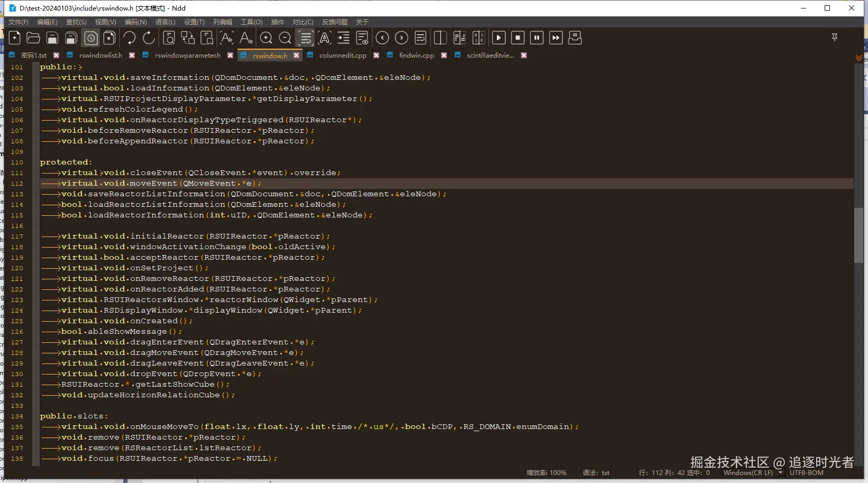
Task: Close the rswindowparameter.h tab
Action: pos(230,55)
